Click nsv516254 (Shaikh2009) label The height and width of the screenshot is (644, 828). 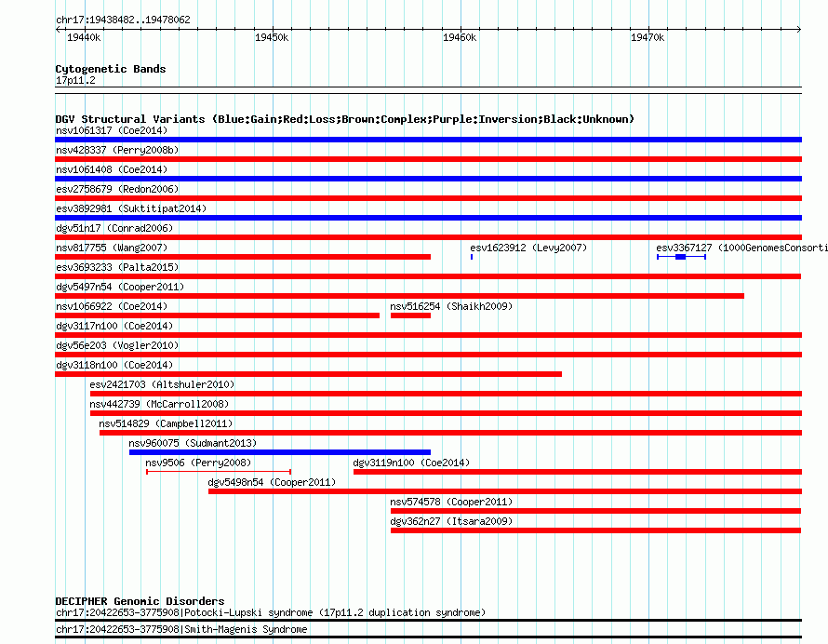coord(451,306)
